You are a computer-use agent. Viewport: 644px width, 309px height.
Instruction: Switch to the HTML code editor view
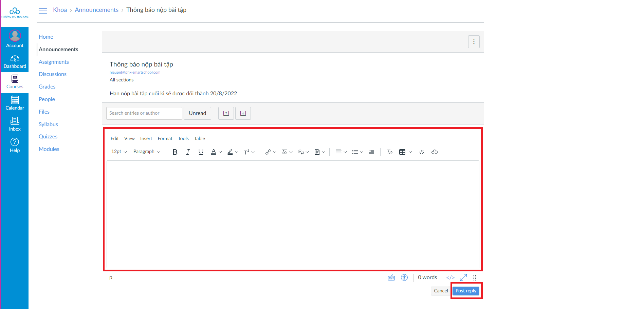click(450, 277)
